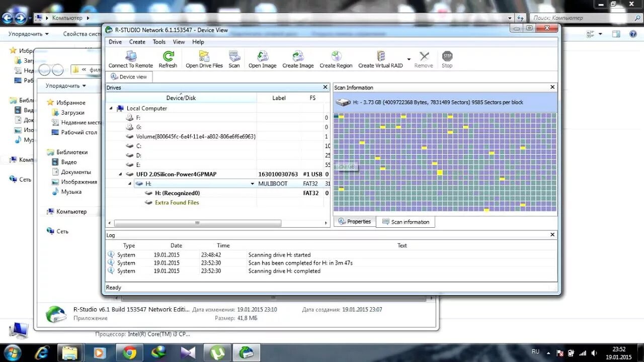The width and height of the screenshot is (644, 362).
Task: Switch to the Properties tab
Action: coord(355,222)
